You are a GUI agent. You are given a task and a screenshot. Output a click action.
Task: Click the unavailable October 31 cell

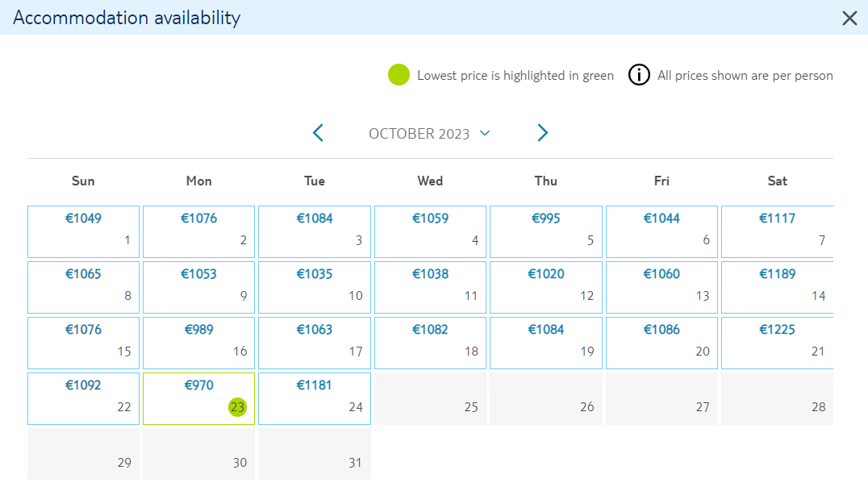[315, 454]
